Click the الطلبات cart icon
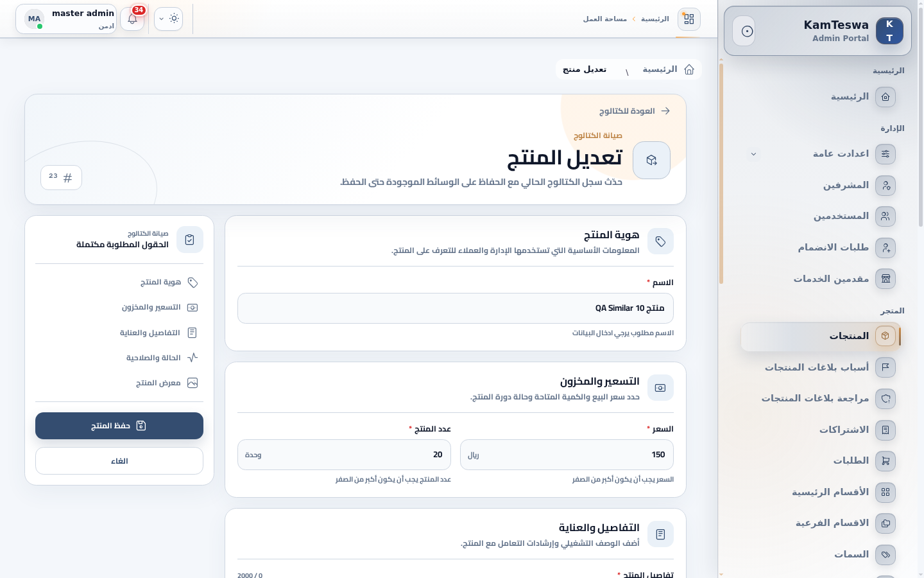The image size is (924, 578). click(886, 461)
